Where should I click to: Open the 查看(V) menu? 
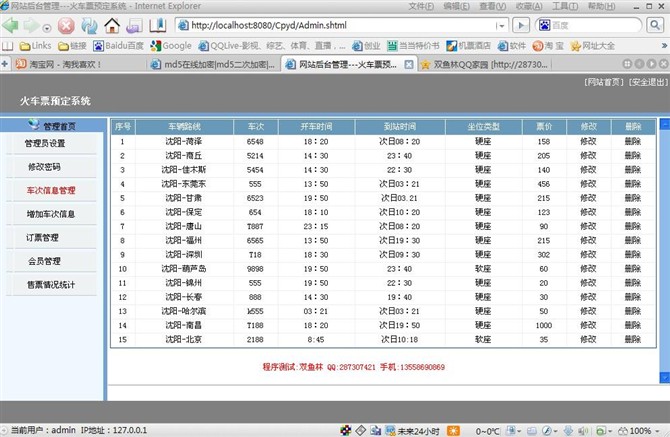[x=493, y=6]
